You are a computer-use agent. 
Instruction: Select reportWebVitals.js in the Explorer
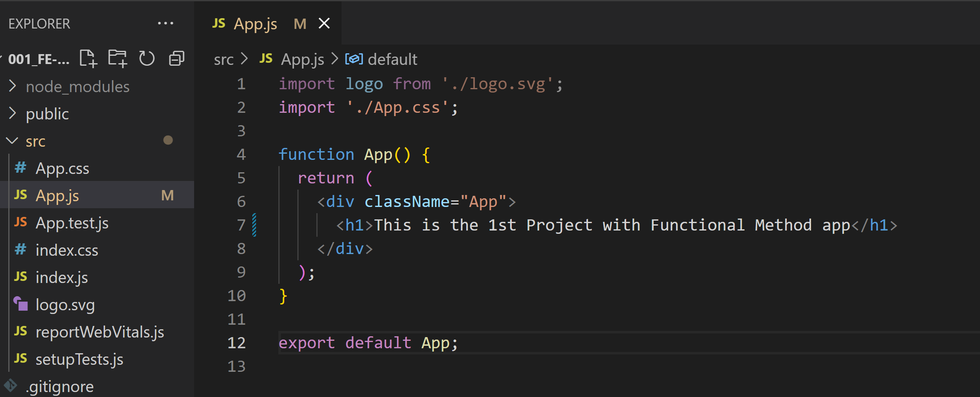tap(99, 332)
